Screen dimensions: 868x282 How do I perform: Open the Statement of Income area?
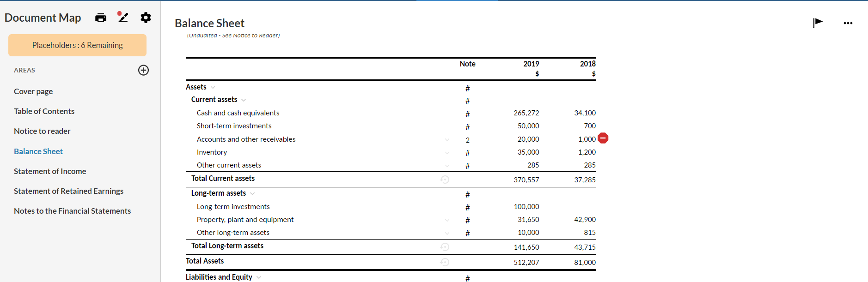click(50, 171)
